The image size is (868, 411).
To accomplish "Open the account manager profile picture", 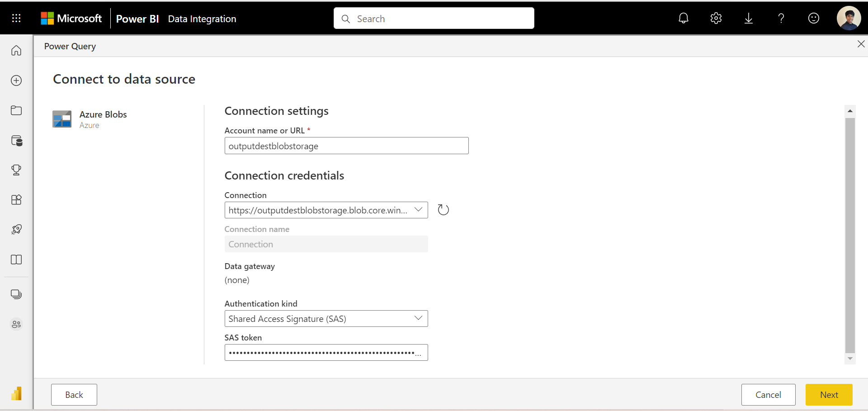I will pos(849,18).
